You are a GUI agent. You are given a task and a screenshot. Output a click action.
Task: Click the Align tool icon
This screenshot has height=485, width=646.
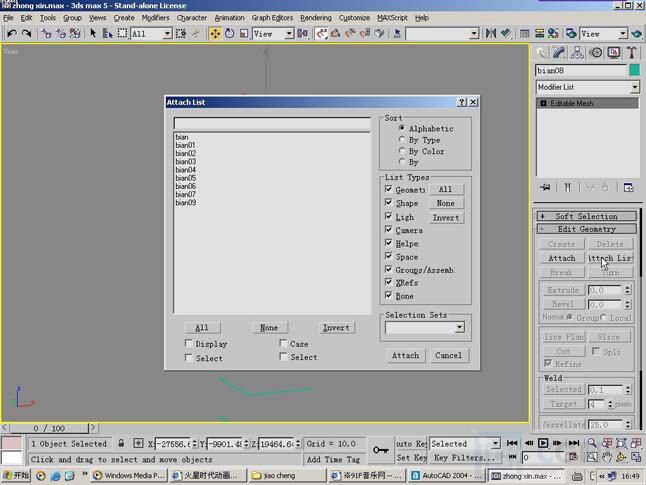506,33
